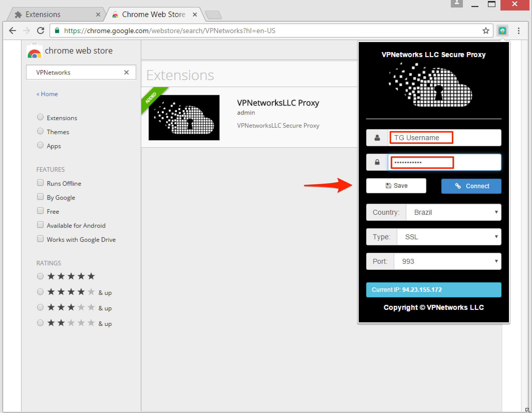Select the Apps radio filter
This screenshot has height=413, width=532.
pos(40,145)
